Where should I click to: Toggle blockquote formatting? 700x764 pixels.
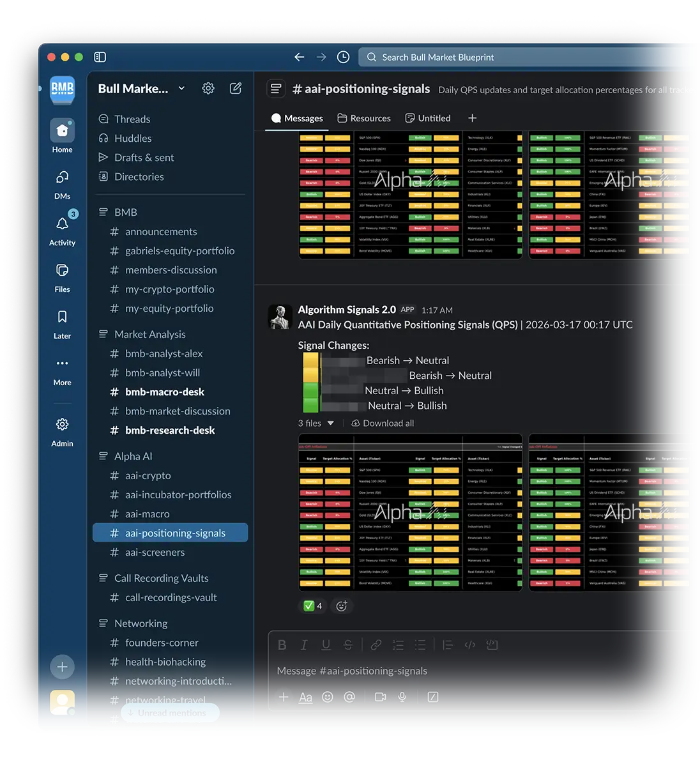pyautogui.click(x=448, y=645)
